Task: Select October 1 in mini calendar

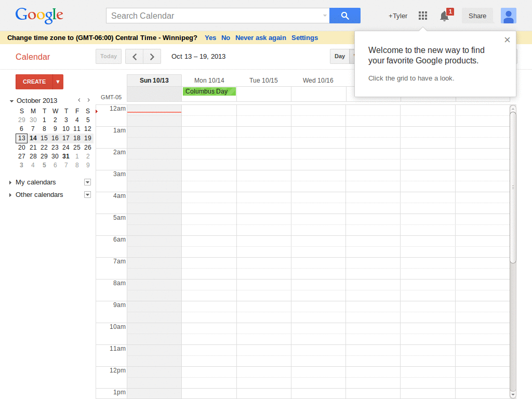Action: click(44, 120)
